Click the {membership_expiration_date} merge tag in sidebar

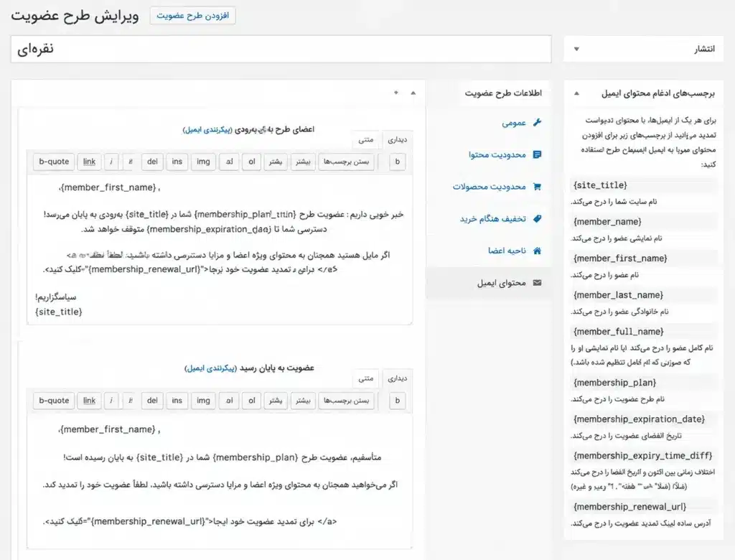639,419
